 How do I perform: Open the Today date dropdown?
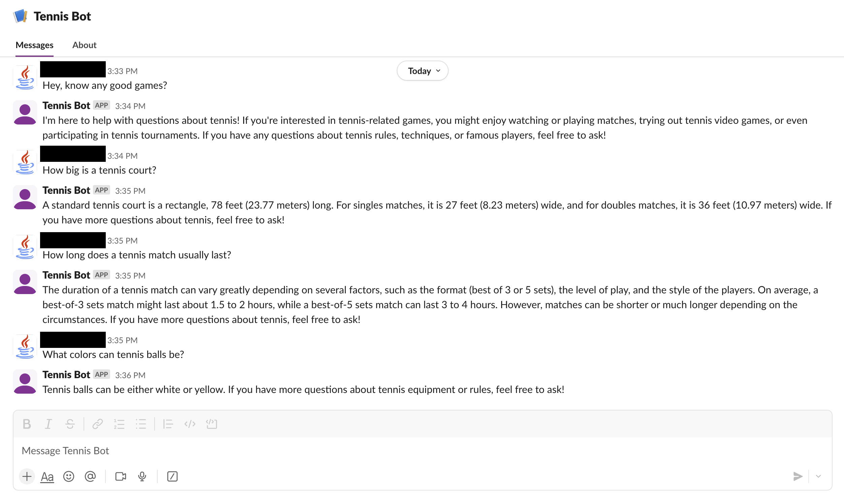pos(422,71)
